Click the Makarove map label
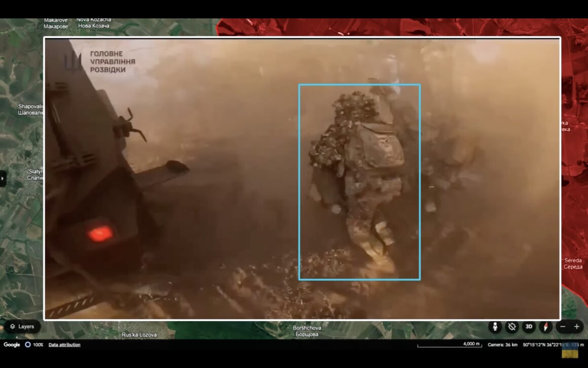The height and width of the screenshot is (368, 588). pyautogui.click(x=56, y=23)
